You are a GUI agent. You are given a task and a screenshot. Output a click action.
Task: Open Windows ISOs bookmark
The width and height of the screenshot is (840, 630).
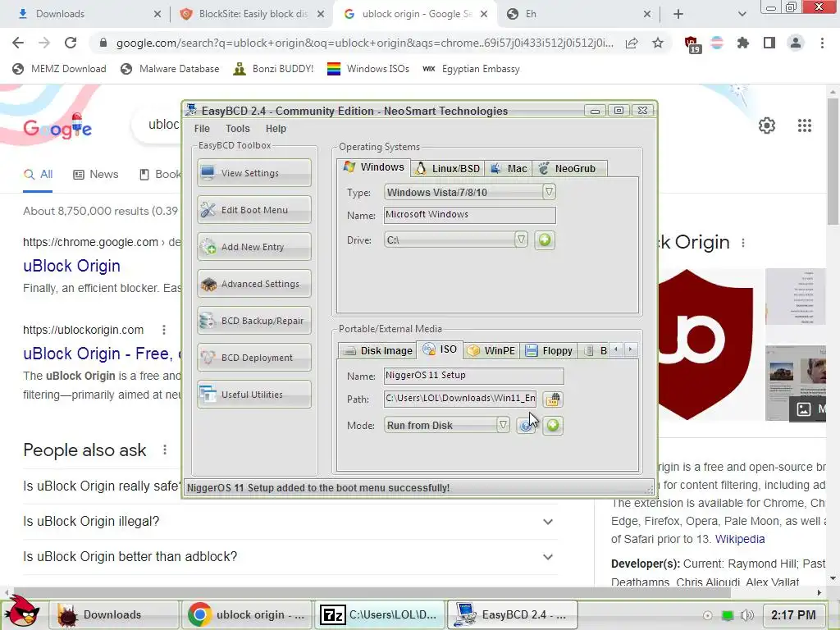pyautogui.click(x=368, y=69)
